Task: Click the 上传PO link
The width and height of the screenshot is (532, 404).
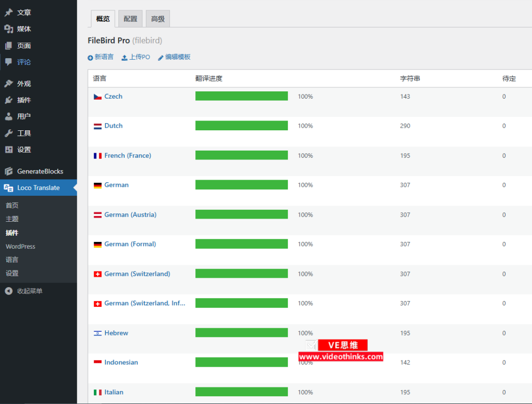Action: (140, 57)
